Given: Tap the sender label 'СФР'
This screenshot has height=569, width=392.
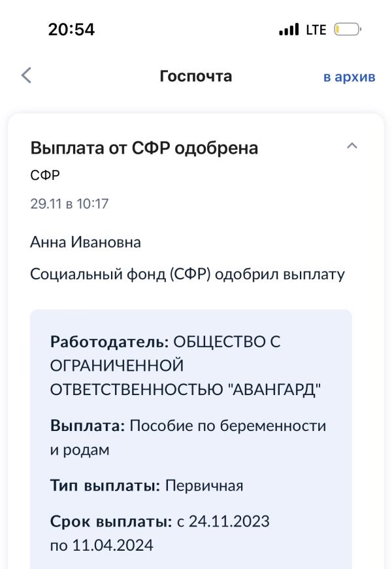Looking at the screenshot, I should tap(45, 175).
